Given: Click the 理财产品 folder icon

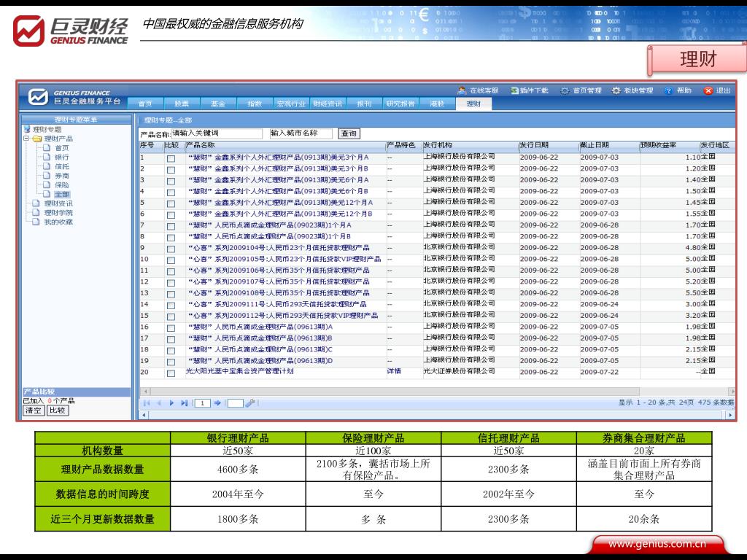Looking at the screenshot, I should pos(37,139).
